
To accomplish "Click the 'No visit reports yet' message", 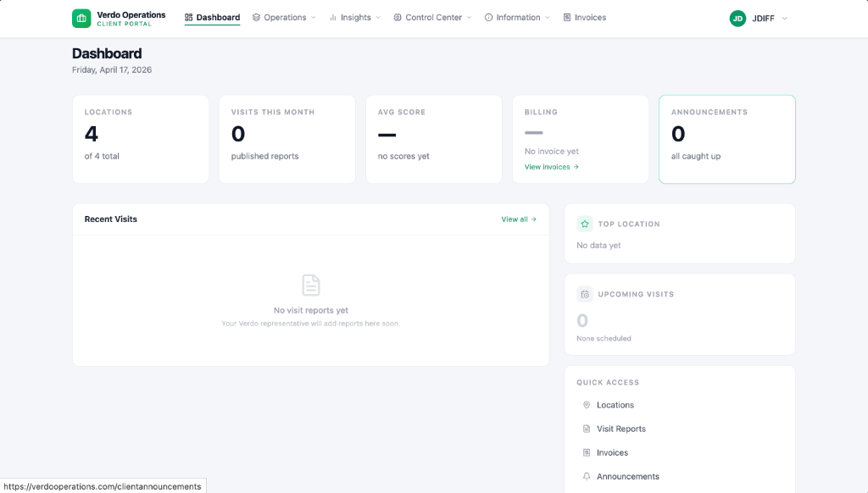I will tap(311, 310).
